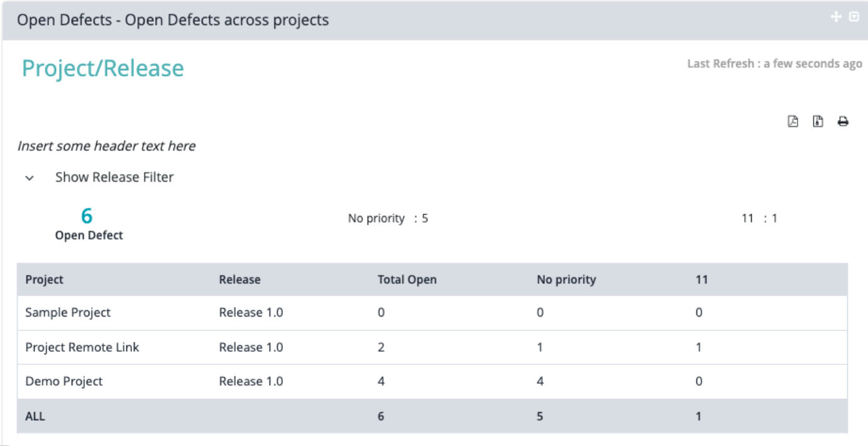
Task: Select the Project Remote Link row
Action: click(x=82, y=347)
